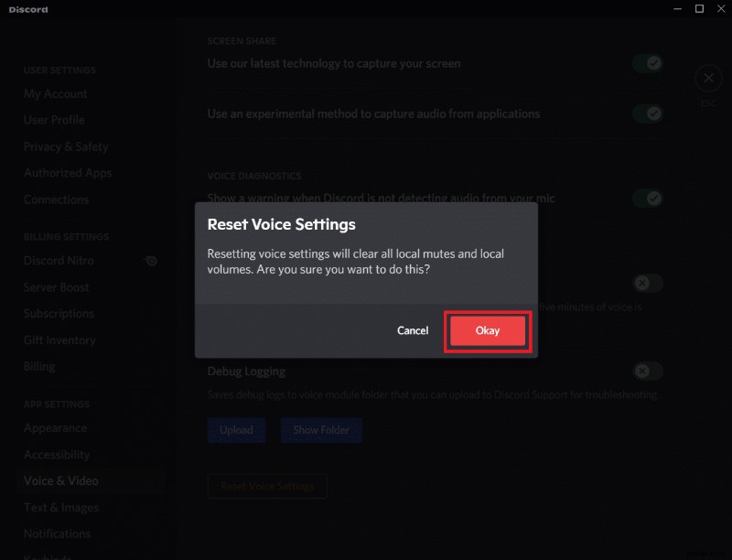This screenshot has height=560, width=732.
Task: Click the Upload debug logs button
Action: coord(236,430)
